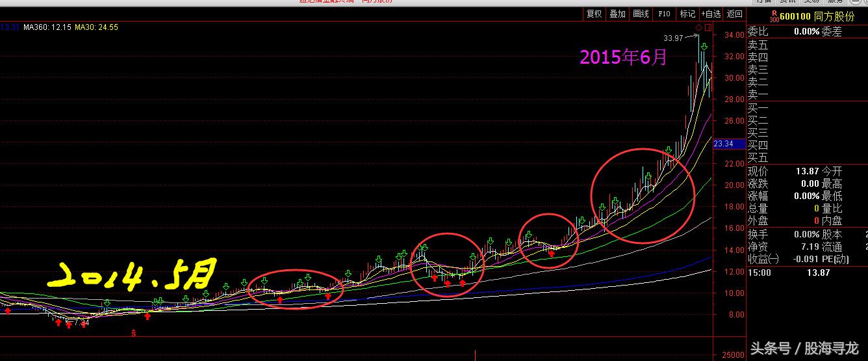The height and width of the screenshot is (361, 868).
Task: Click the 外盘 row label
Action: tap(758, 221)
